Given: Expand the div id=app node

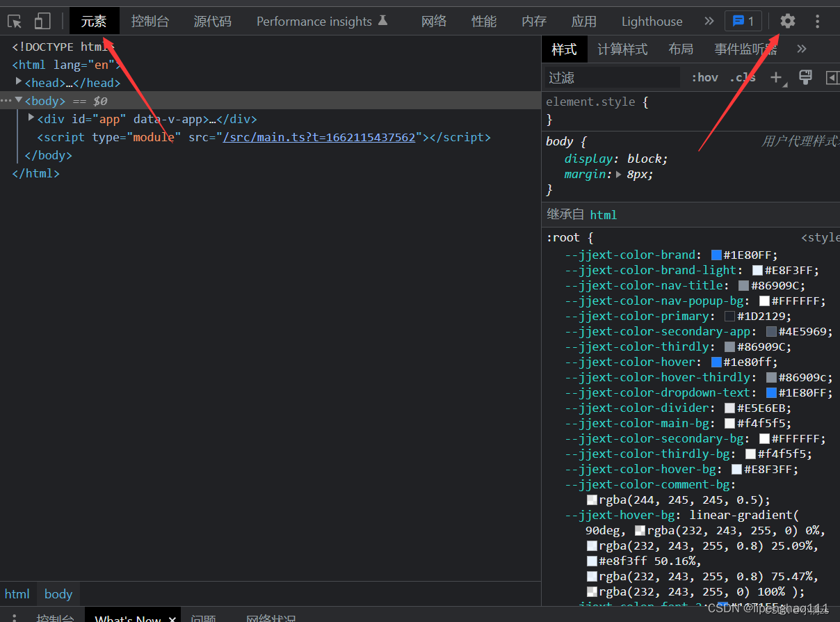Looking at the screenshot, I should (31, 118).
